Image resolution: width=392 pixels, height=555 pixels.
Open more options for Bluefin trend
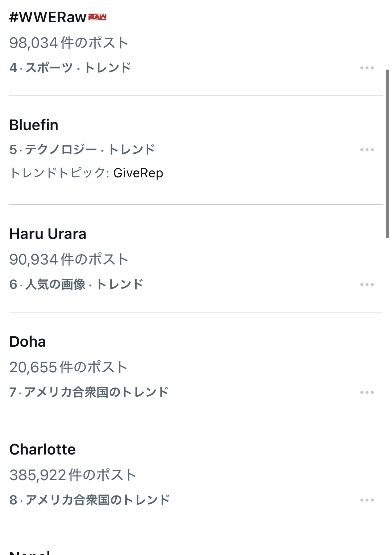tap(367, 150)
